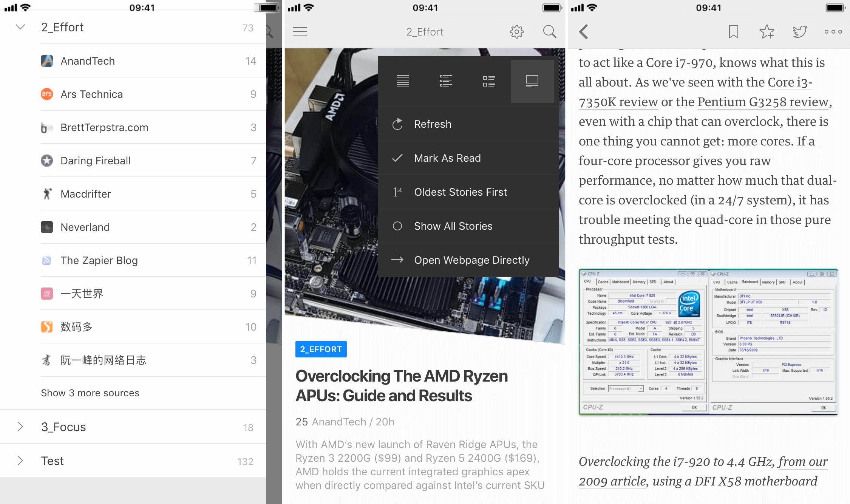The image size is (850, 504).
Task: Click Show 3 more sources
Action: point(90,393)
